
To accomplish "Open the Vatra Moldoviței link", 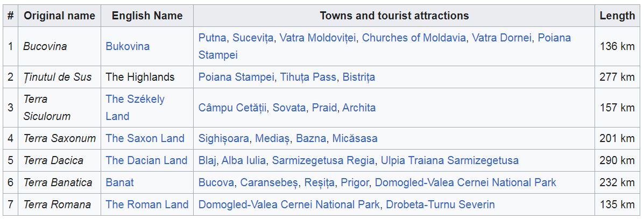I will coord(317,38).
